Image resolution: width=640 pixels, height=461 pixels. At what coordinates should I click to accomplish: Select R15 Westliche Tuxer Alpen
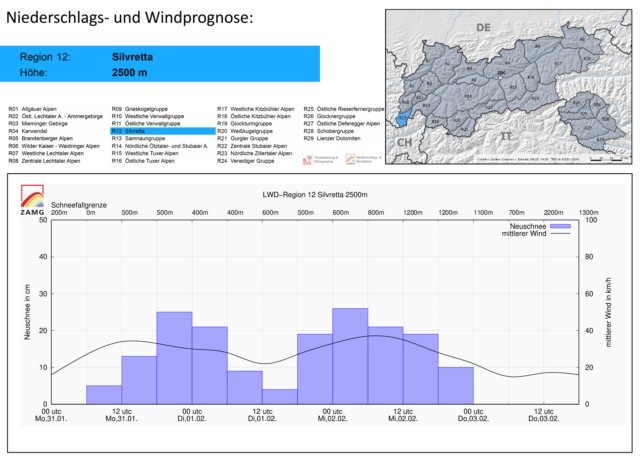click(145, 153)
